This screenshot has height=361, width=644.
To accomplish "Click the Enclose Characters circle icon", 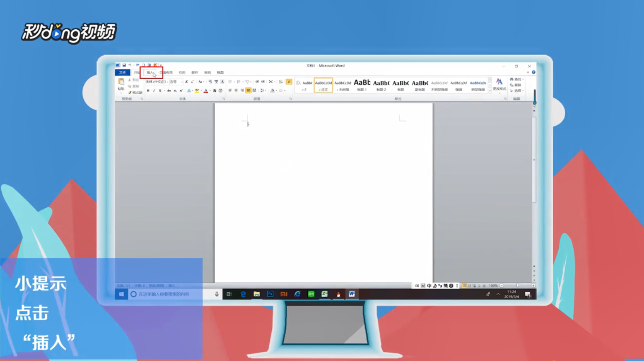I will [x=221, y=90].
